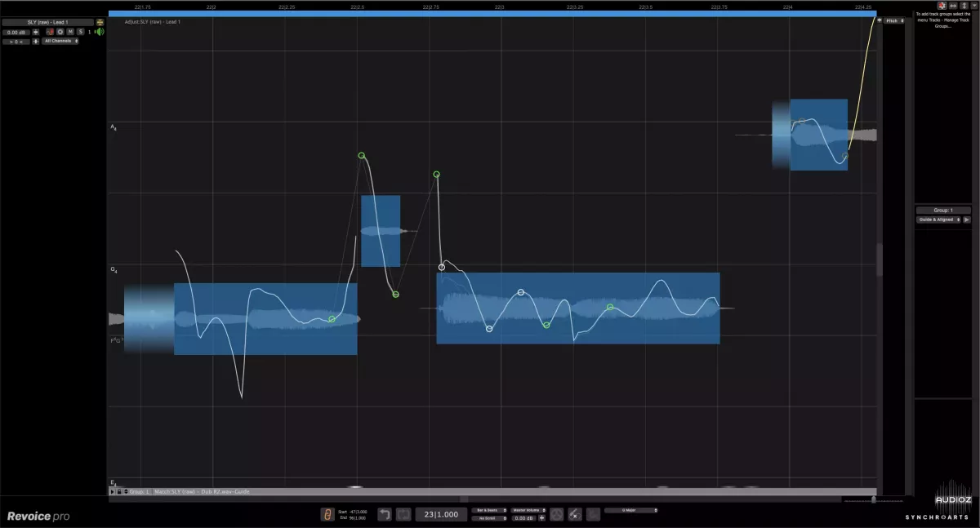Click the Group: 1 button
The image size is (980, 528).
pyautogui.click(x=942, y=211)
